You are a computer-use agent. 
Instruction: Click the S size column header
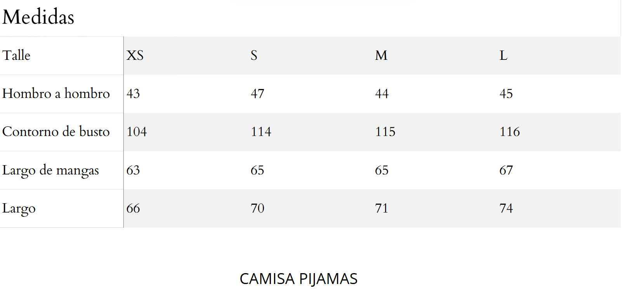[254, 55]
